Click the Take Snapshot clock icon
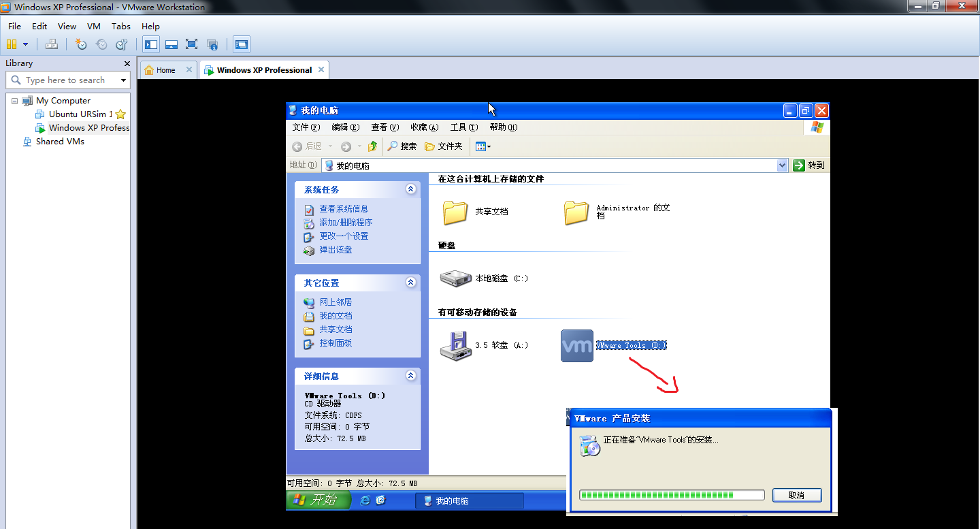Image resolution: width=980 pixels, height=529 pixels. tap(81, 44)
